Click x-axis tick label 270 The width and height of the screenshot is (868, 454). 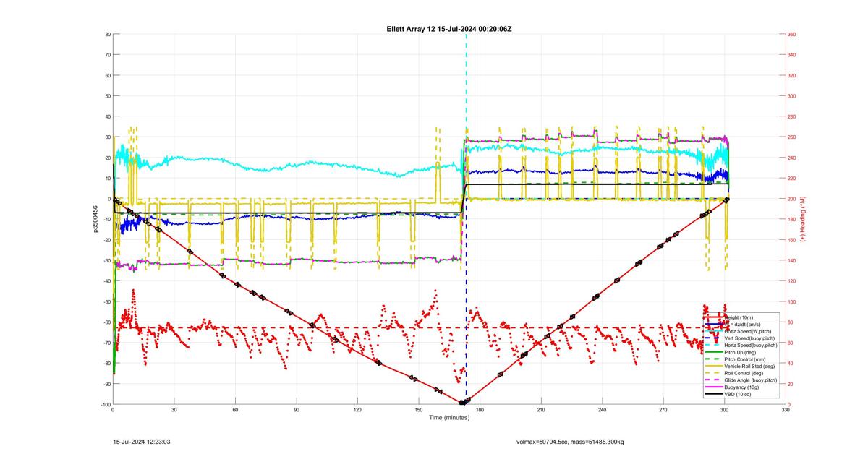click(663, 410)
